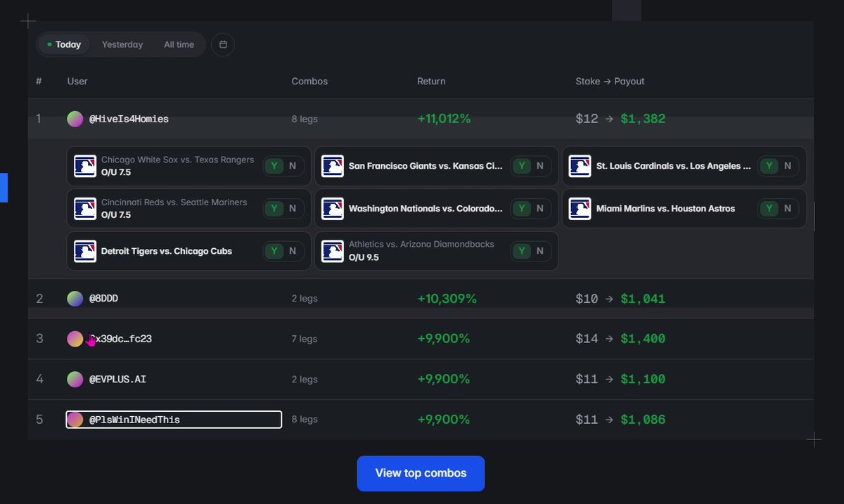This screenshot has width=844, height=504.
Task: Expand the @8DDD combo row
Action: [x=421, y=299]
